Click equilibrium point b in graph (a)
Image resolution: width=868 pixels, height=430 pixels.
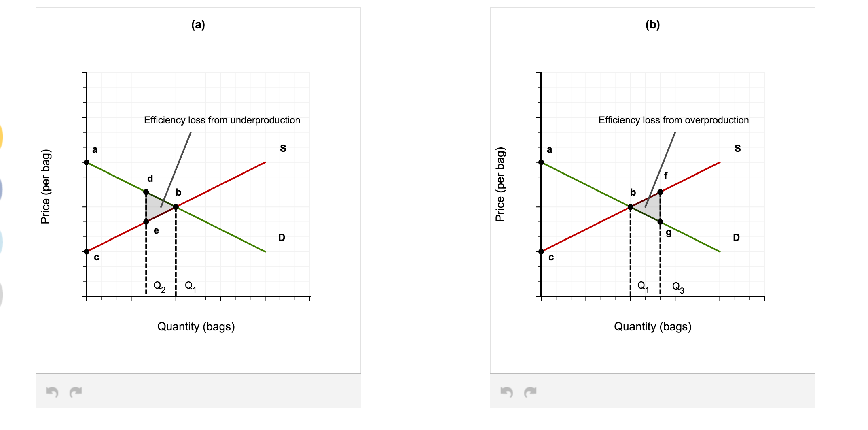pyautogui.click(x=176, y=207)
